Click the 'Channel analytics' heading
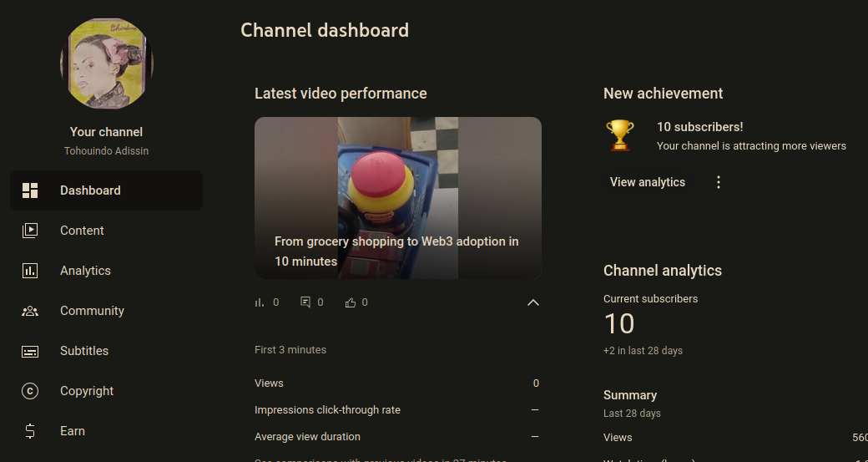This screenshot has width=868, height=462. coord(663,271)
